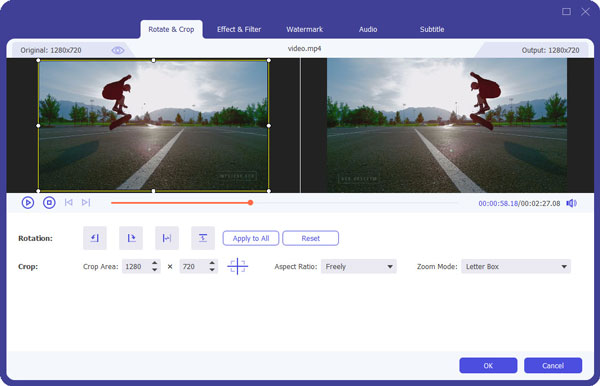
Task: Click the crop height field 720
Action: coord(193,266)
